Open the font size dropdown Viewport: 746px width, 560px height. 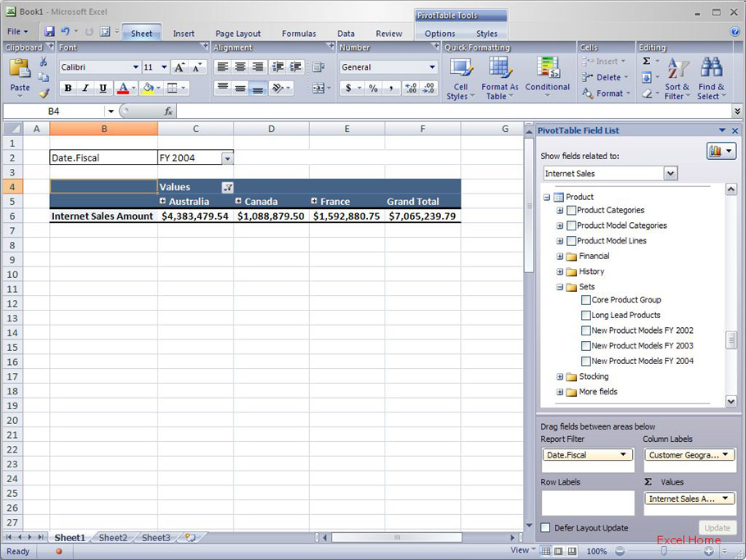[x=164, y=67]
